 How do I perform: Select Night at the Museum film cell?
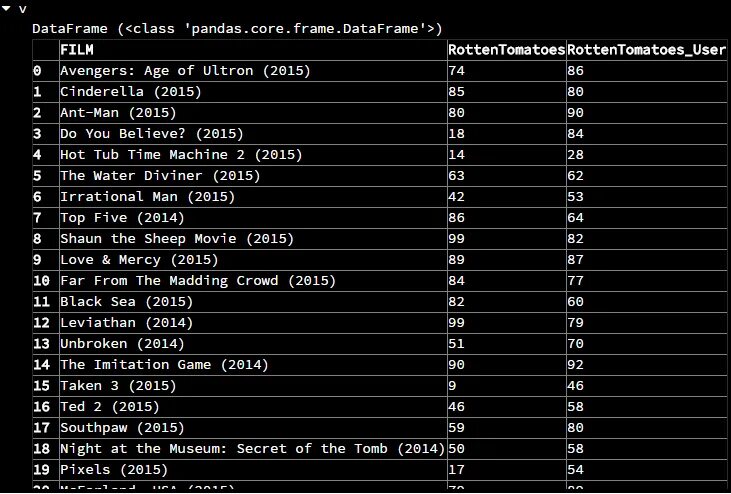point(253,448)
